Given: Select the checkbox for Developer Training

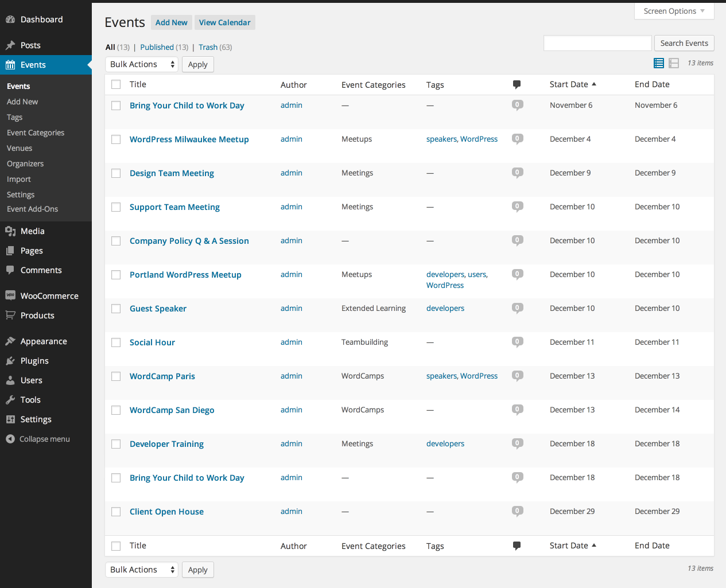Looking at the screenshot, I should tap(115, 444).
